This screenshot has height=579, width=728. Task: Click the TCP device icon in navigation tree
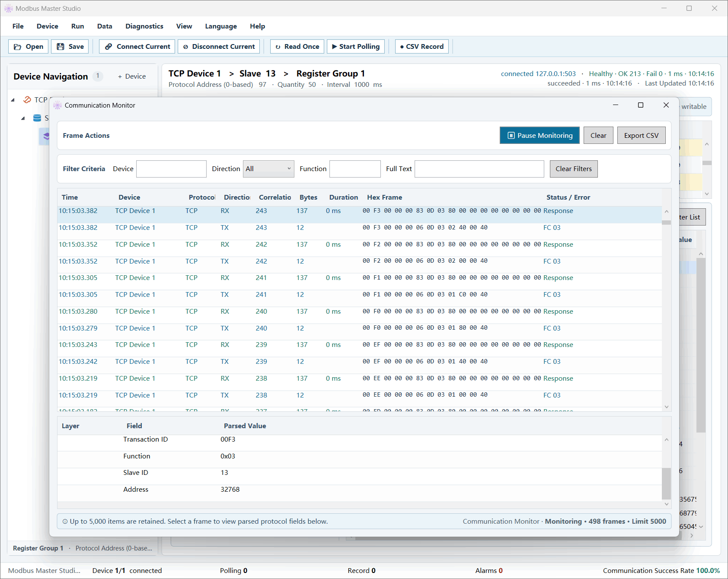click(27, 100)
